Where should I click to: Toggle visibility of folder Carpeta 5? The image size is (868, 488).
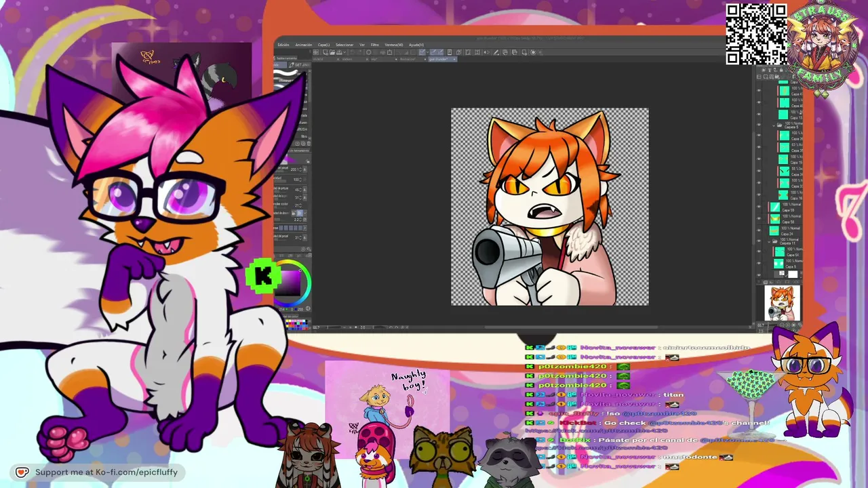(759, 126)
